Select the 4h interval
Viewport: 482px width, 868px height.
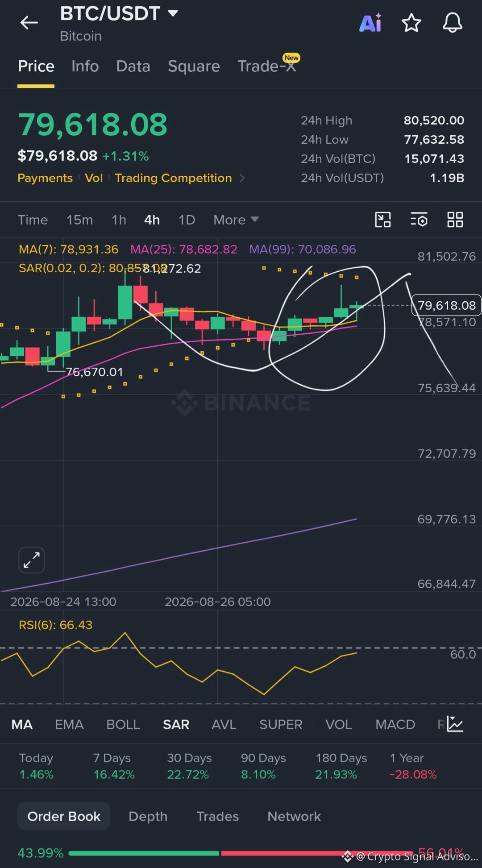152,220
